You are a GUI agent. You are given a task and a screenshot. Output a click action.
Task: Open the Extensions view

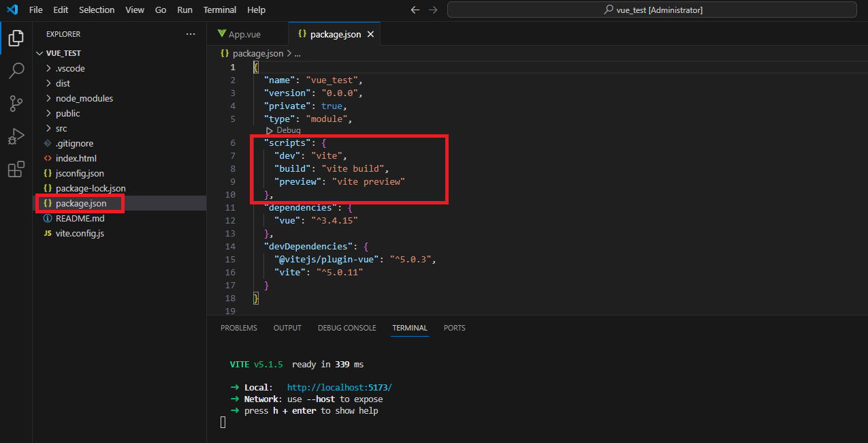[16, 169]
